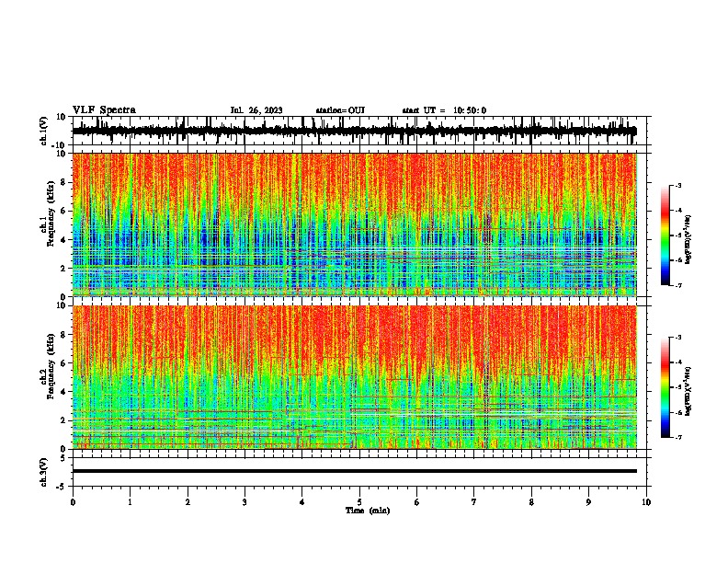
Task: Click the "Time (min)" axis label
Action: click(x=368, y=511)
